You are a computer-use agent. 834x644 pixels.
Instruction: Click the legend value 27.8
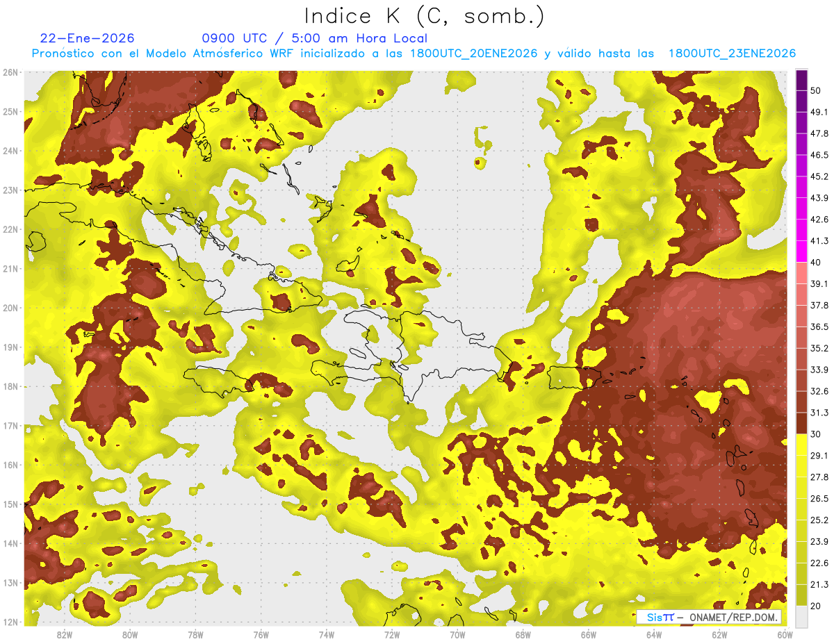pos(819,477)
